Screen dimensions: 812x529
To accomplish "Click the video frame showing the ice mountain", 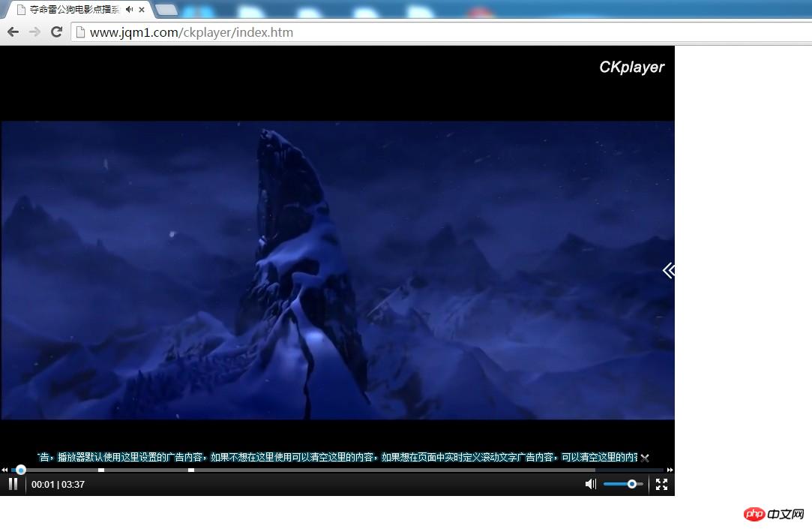I will coord(337,270).
